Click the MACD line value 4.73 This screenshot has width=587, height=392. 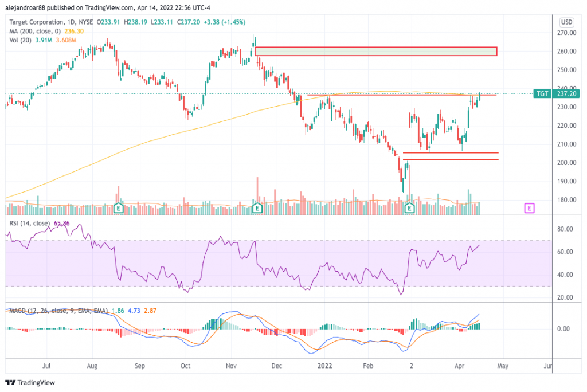[134, 311]
